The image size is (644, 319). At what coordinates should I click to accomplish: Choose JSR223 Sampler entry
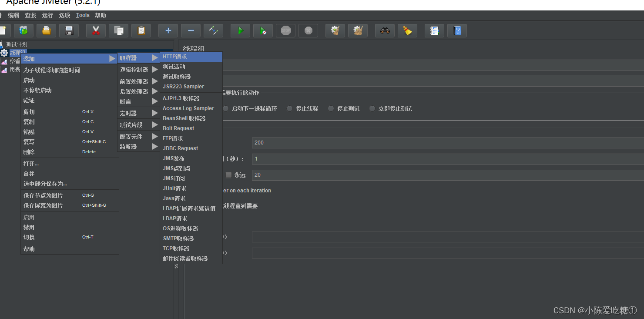click(191, 87)
